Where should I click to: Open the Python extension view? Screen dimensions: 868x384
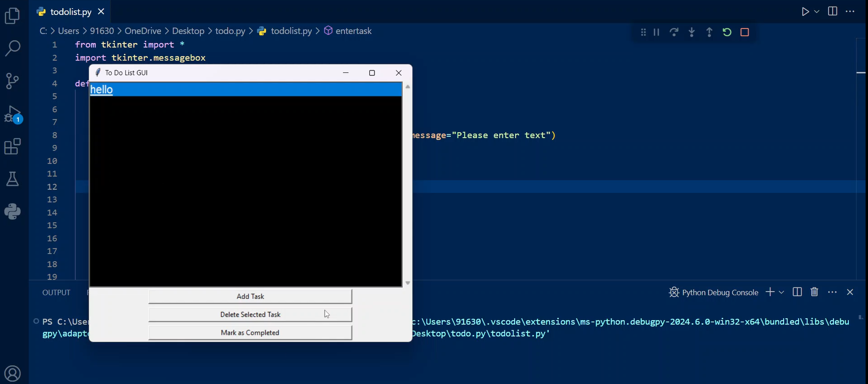coord(12,211)
